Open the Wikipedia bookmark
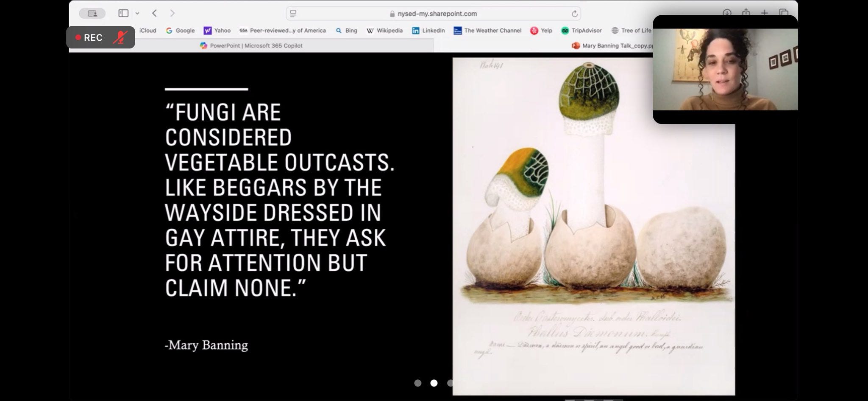 pos(384,31)
